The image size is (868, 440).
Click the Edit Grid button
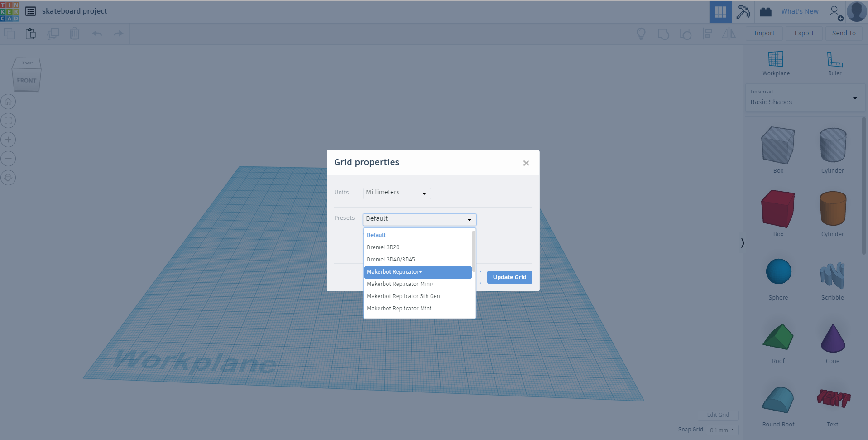click(x=718, y=415)
